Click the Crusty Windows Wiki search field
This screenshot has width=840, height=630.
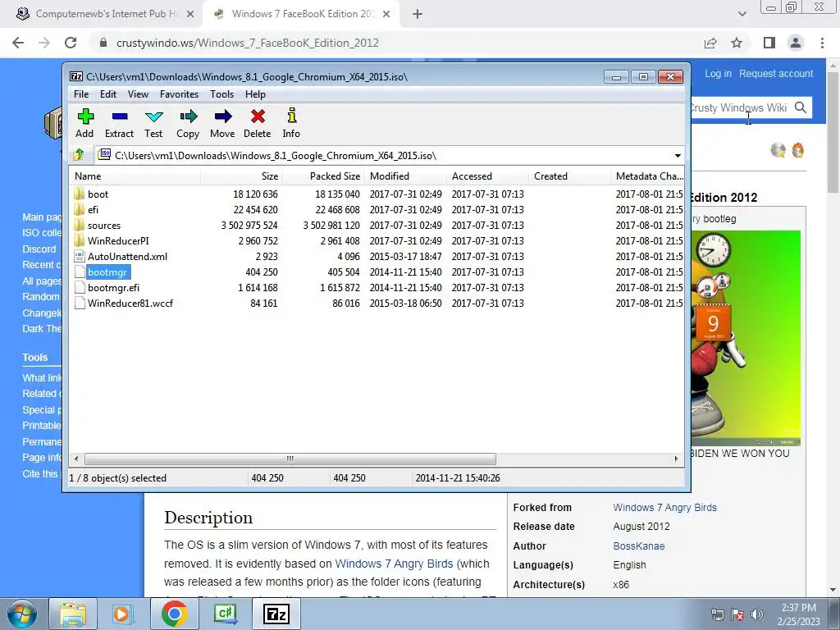pos(741,107)
